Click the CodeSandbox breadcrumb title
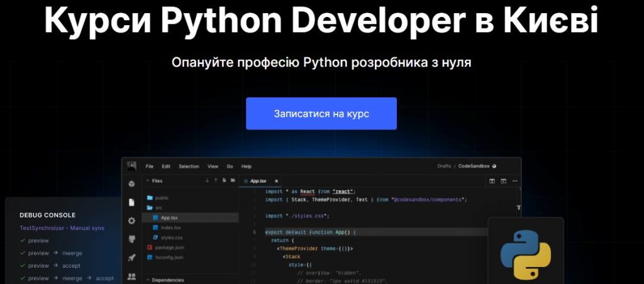This screenshot has height=284, width=644. point(474,167)
